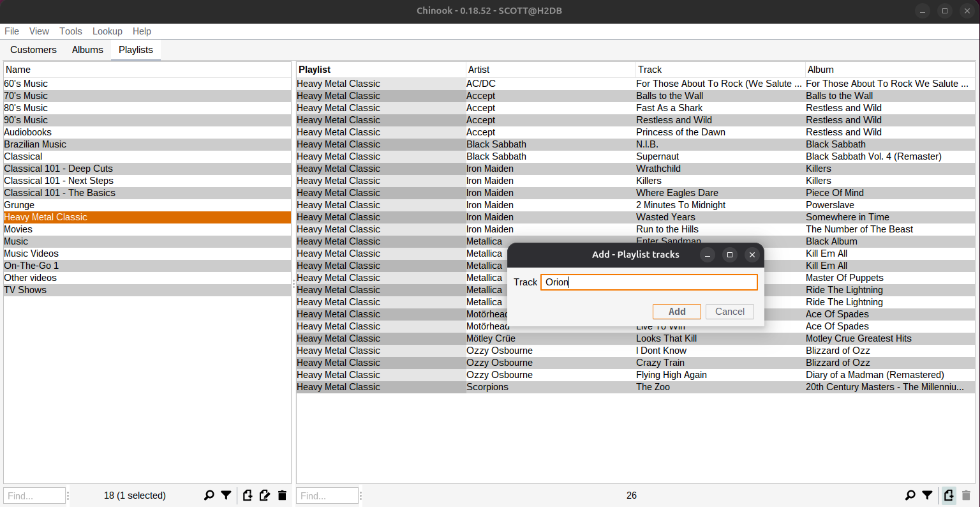
Task: Search within the playlists list
Action: pos(208,495)
